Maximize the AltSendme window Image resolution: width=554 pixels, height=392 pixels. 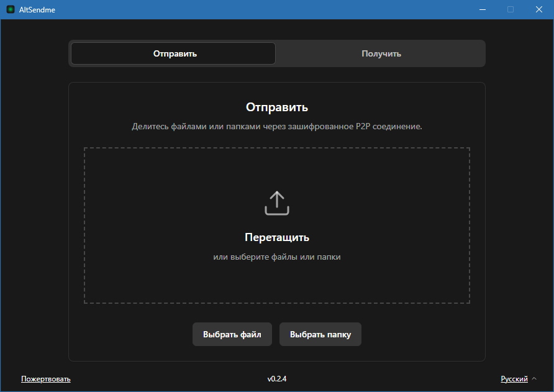point(511,9)
